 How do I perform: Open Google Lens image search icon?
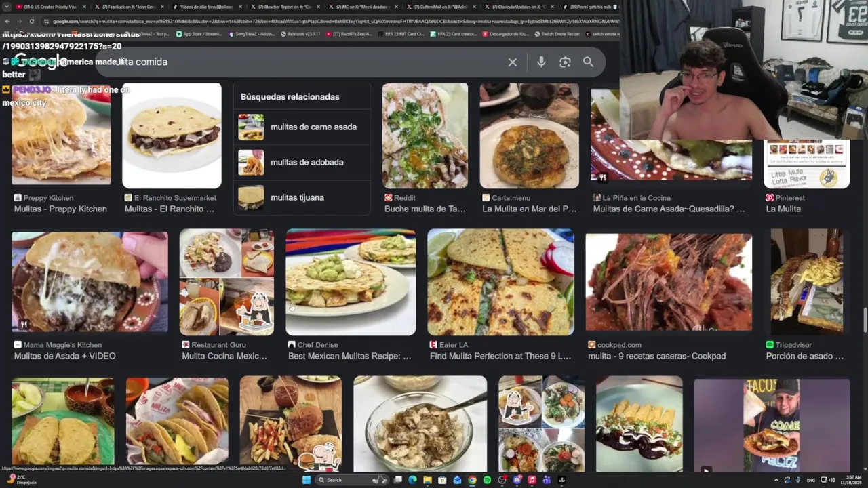pos(565,62)
